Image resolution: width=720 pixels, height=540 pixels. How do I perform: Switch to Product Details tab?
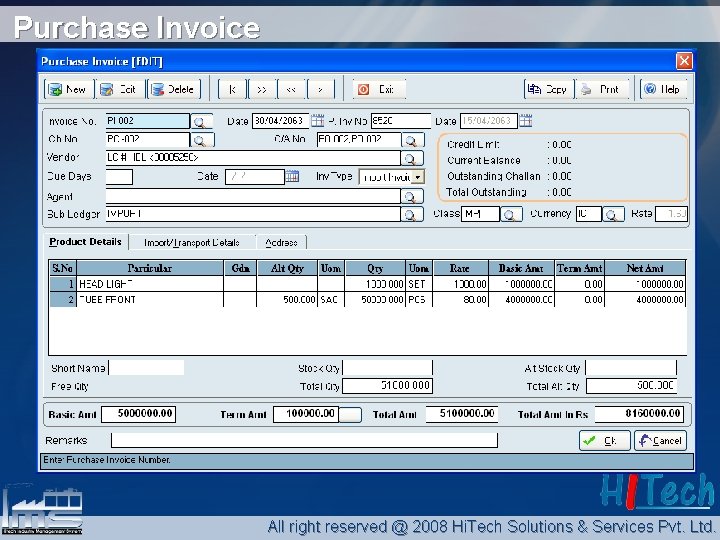pos(85,242)
